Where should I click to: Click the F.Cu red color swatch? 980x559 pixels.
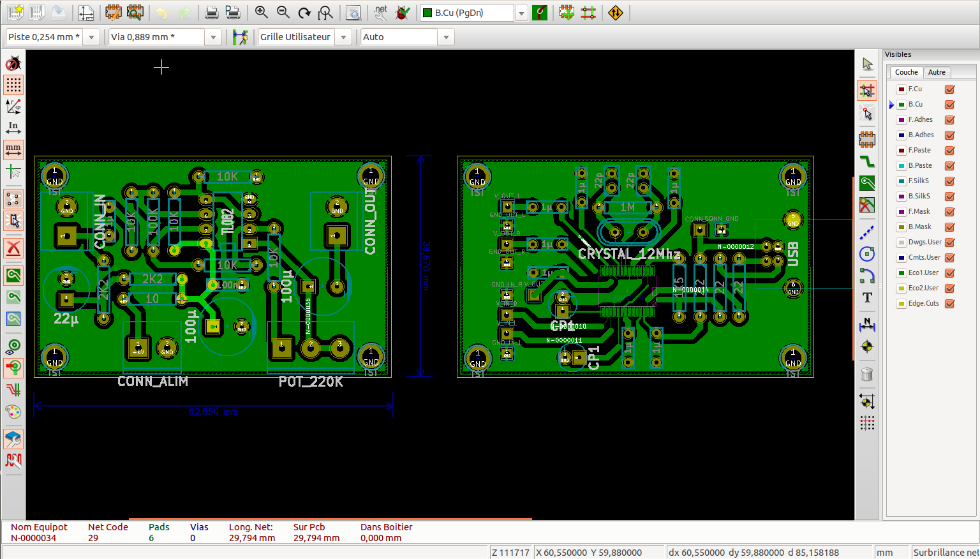tap(902, 89)
